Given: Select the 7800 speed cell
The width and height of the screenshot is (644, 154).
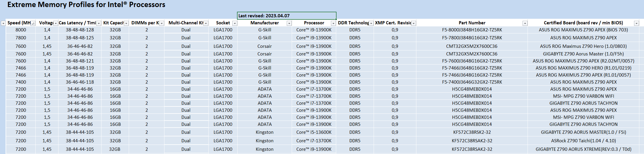Looking at the screenshot, I should tap(21, 38).
